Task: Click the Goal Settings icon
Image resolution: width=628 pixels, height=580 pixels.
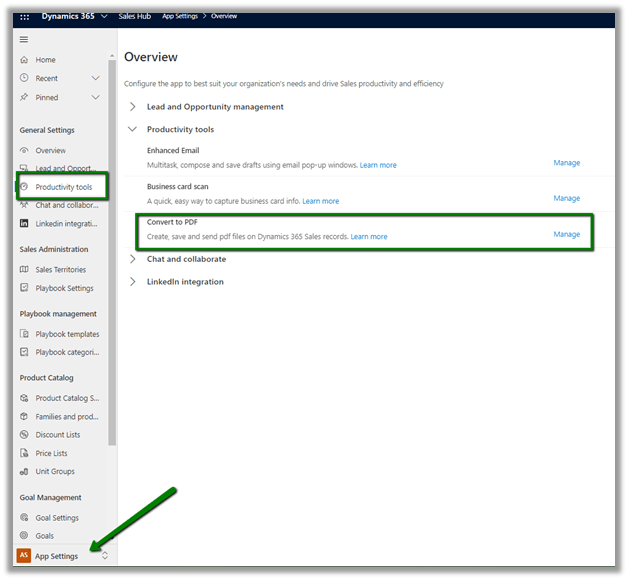Action: (24, 518)
